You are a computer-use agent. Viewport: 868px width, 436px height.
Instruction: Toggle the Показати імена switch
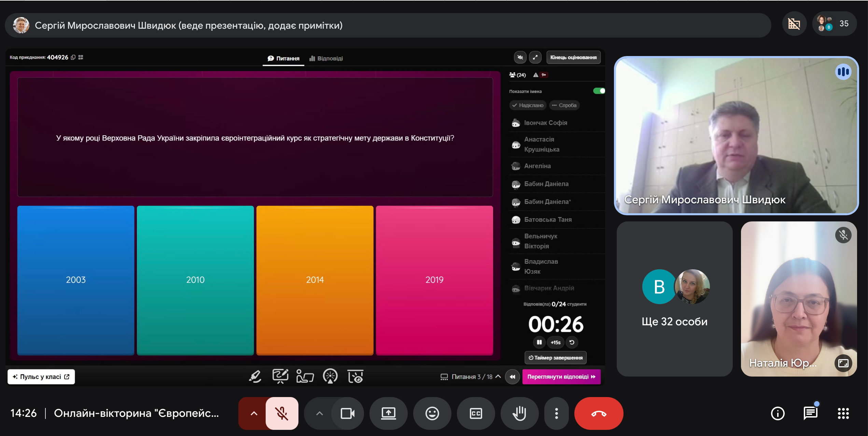[599, 91]
